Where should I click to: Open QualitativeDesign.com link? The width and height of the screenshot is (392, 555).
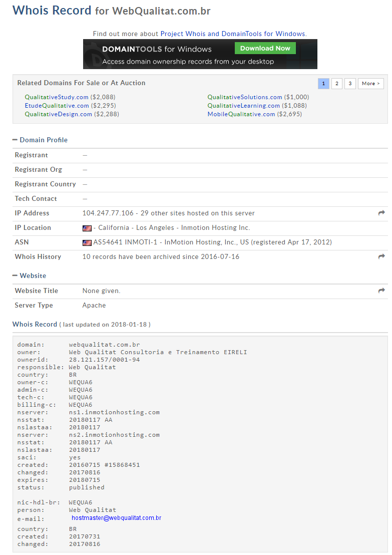tap(59, 114)
